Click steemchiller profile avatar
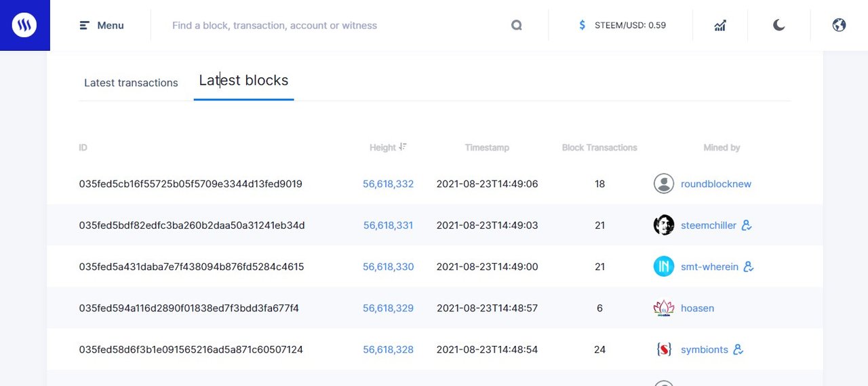This screenshot has width=868, height=386. [663, 225]
